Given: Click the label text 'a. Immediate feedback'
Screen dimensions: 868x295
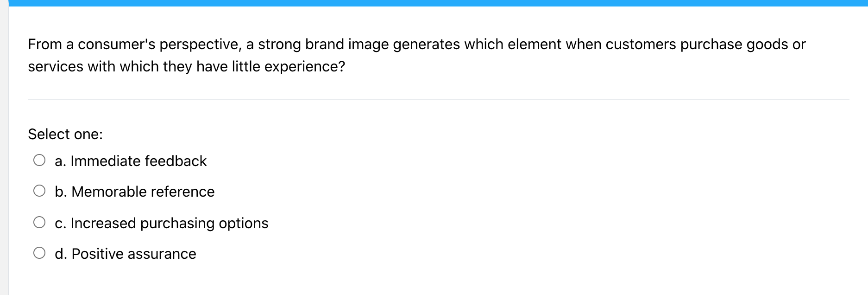Looking at the screenshot, I should coord(131,161).
